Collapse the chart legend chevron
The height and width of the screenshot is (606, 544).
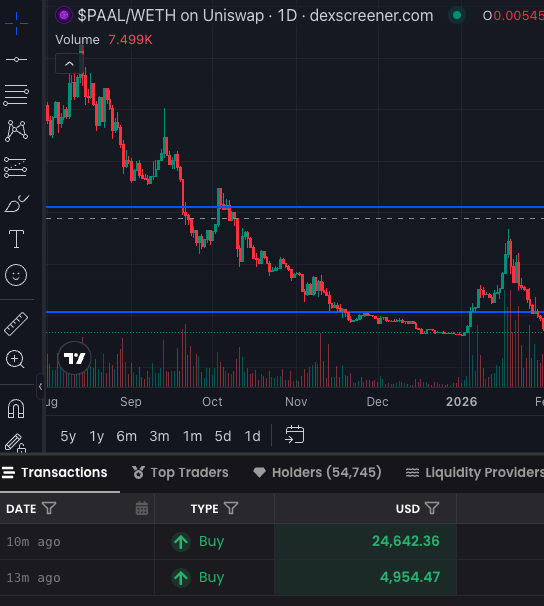69,64
